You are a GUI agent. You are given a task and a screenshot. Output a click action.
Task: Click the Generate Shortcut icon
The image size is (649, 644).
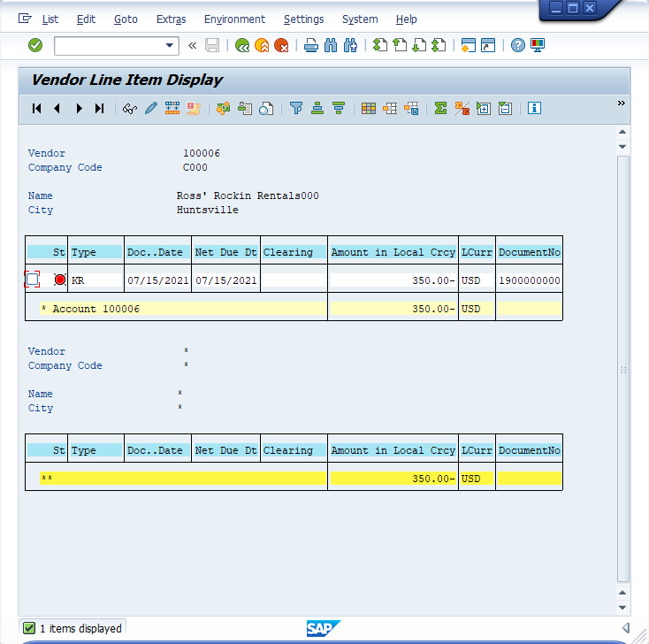coord(488,45)
